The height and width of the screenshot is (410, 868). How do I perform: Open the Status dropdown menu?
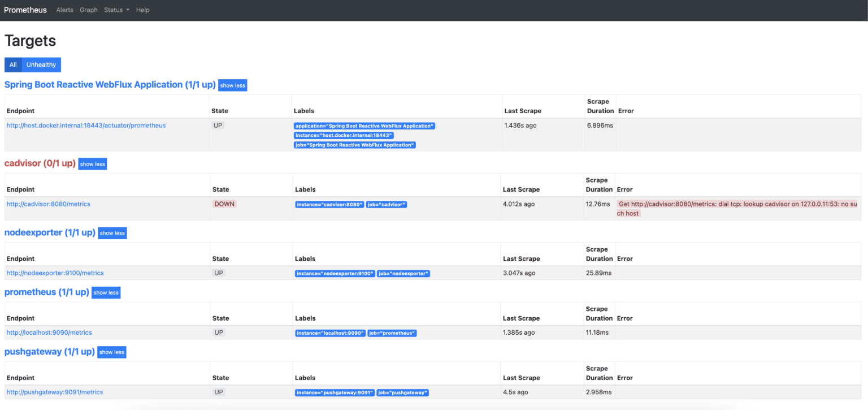[115, 10]
